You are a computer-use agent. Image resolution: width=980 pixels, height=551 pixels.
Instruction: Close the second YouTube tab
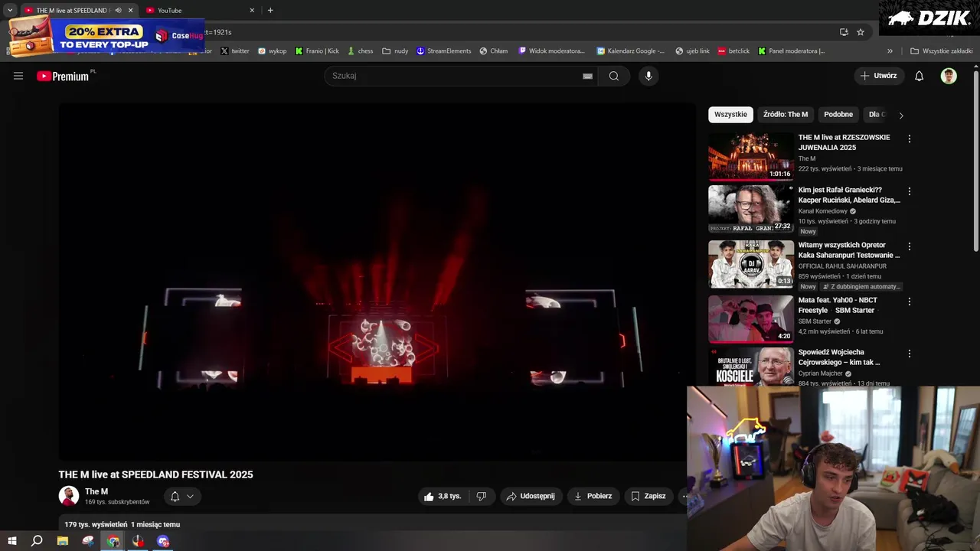[x=252, y=11]
